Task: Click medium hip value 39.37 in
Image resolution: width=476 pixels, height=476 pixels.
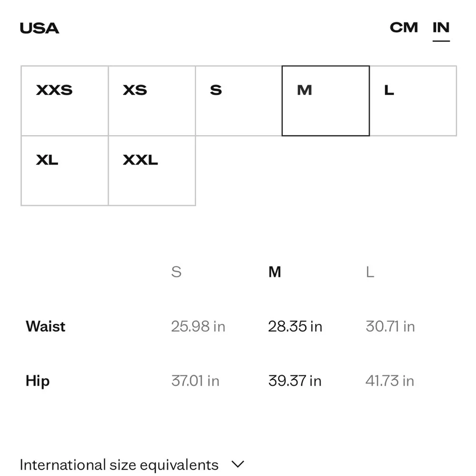Action: coord(295,381)
